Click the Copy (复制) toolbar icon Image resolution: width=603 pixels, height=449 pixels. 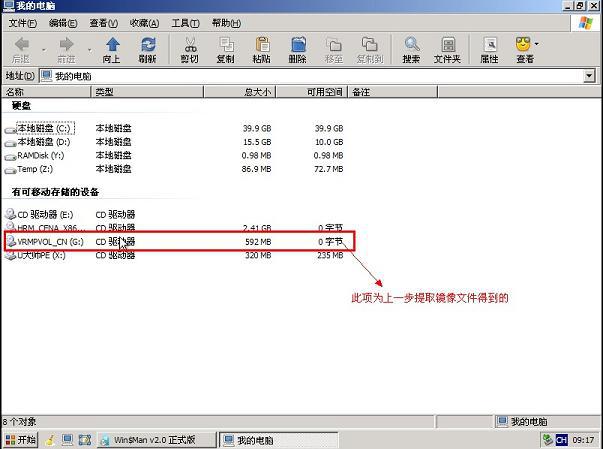pyautogui.click(x=226, y=45)
